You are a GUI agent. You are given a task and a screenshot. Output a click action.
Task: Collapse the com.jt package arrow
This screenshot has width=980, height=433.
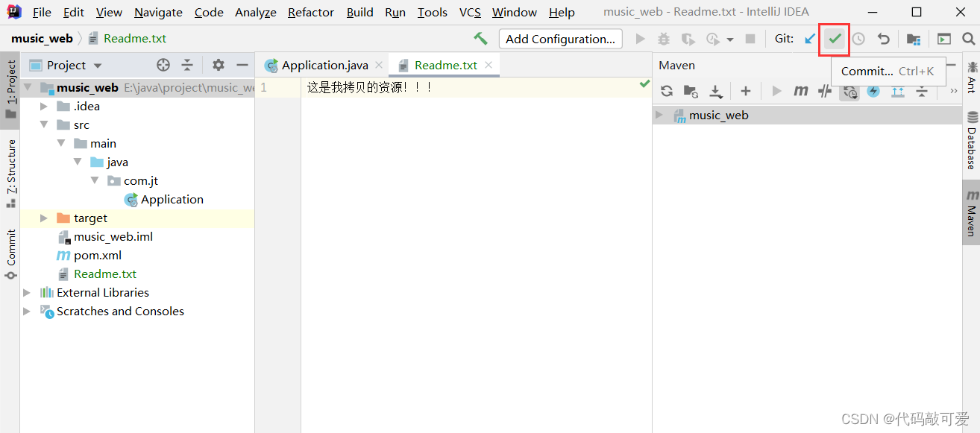tap(95, 180)
